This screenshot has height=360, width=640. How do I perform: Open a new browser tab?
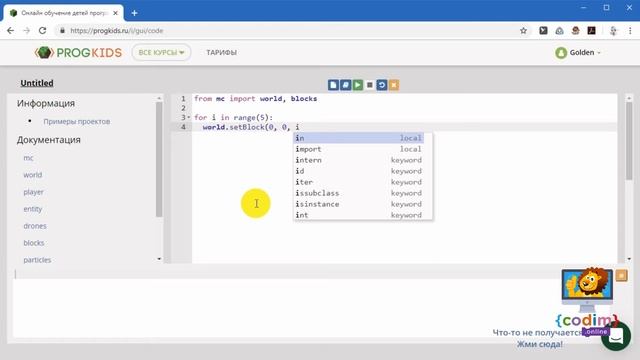coord(134,13)
